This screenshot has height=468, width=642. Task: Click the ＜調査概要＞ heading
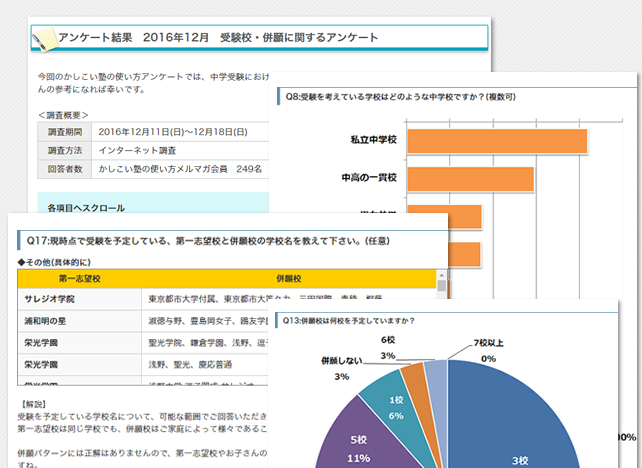click(x=63, y=115)
